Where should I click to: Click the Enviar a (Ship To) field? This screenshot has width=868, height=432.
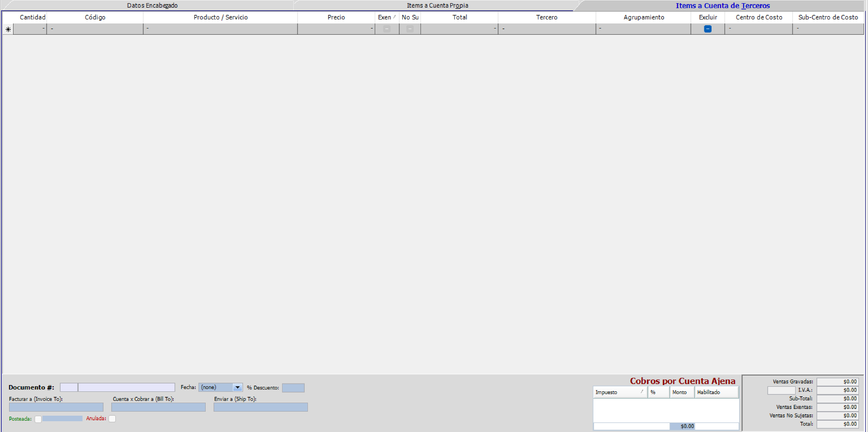(x=260, y=407)
